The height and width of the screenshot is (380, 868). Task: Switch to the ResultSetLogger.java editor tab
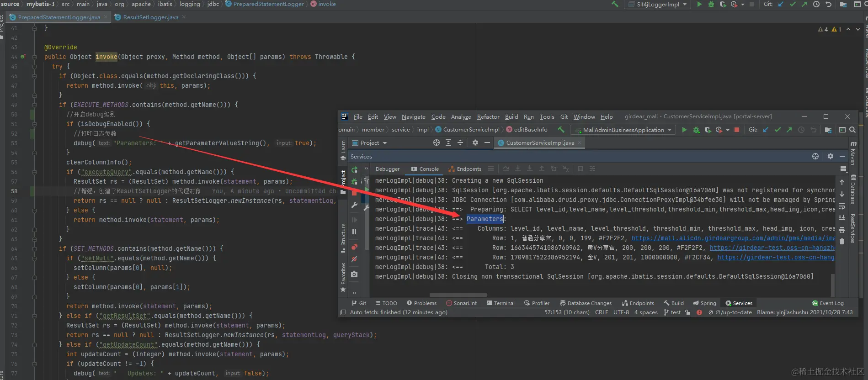[150, 17]
